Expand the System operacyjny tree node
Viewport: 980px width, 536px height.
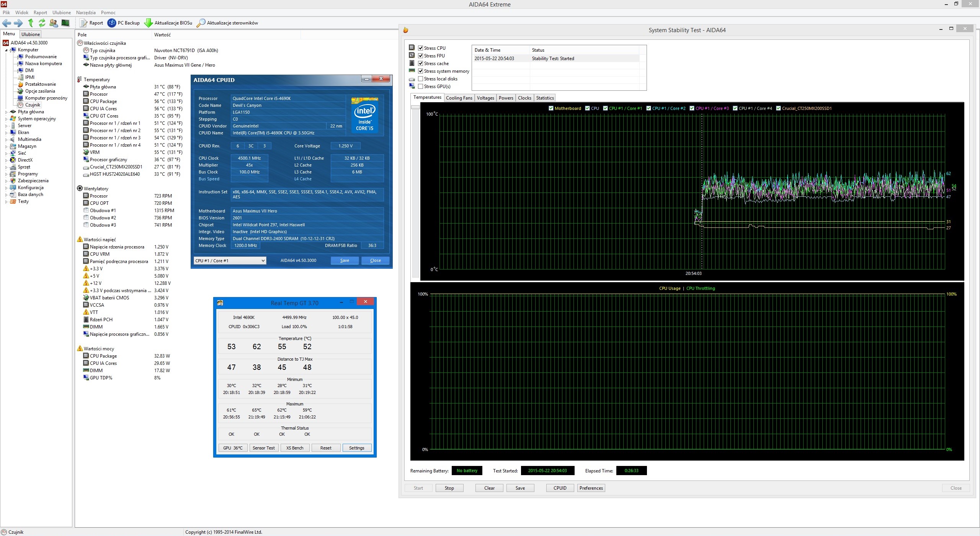(x=6, y=119)
